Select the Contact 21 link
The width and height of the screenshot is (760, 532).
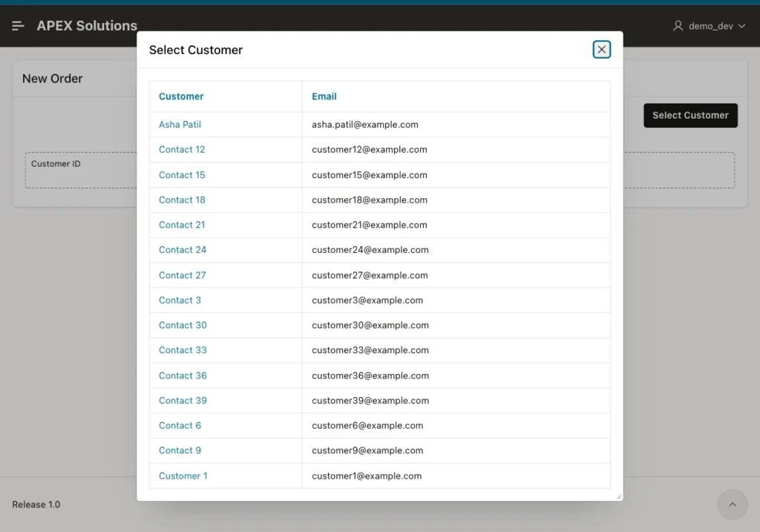click(182, 225)
